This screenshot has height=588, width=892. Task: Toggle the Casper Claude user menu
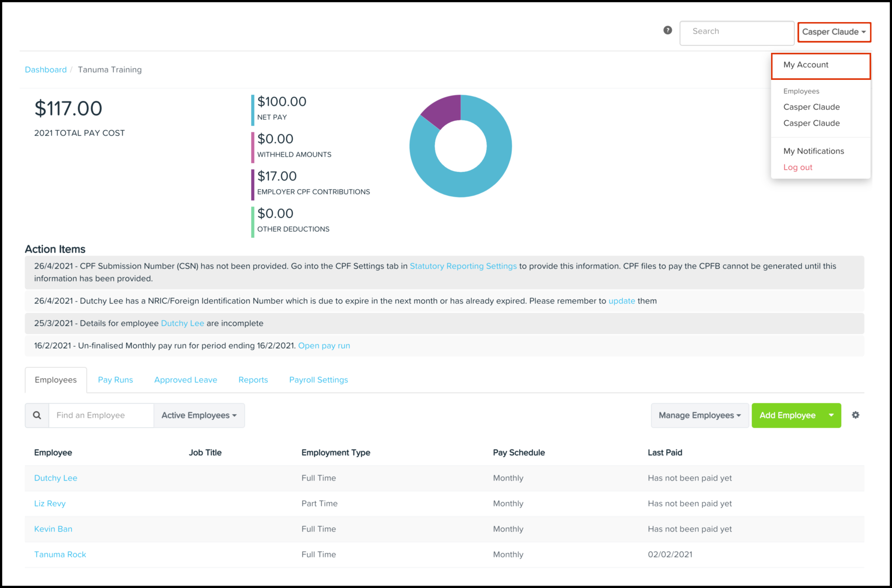click(834, 32)
